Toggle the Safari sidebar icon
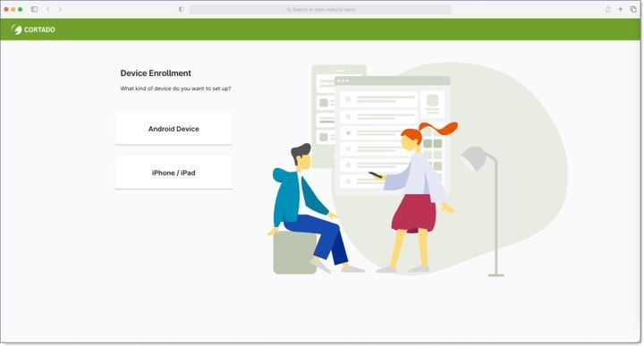Image resolution: width=644 pixels, height=346 pixels. [35, 9]
